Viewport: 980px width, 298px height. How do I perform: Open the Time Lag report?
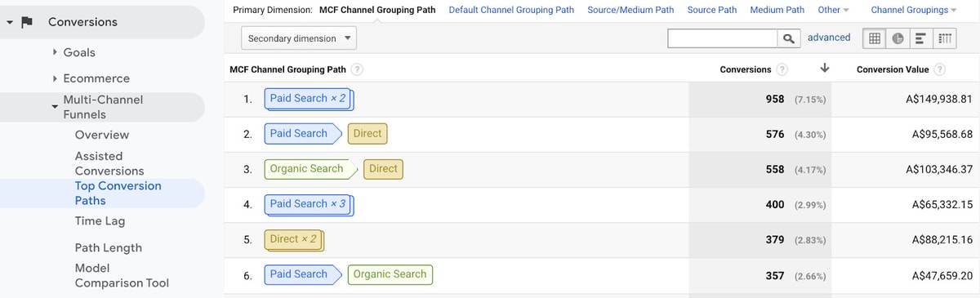coord(100,221)
